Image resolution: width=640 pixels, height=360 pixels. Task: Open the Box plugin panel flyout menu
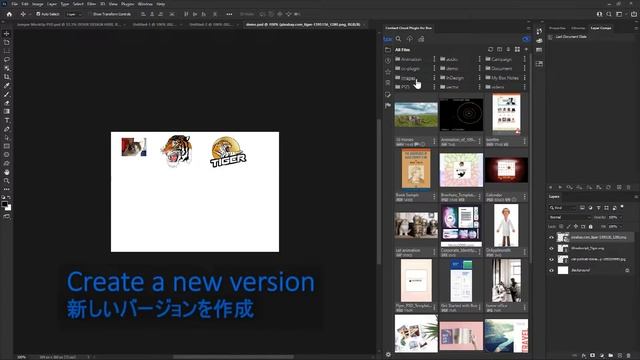[x=528, y=28]
